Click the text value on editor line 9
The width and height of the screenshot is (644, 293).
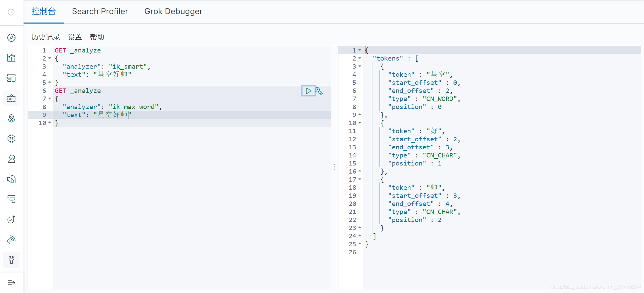click(x=112, y=115)
